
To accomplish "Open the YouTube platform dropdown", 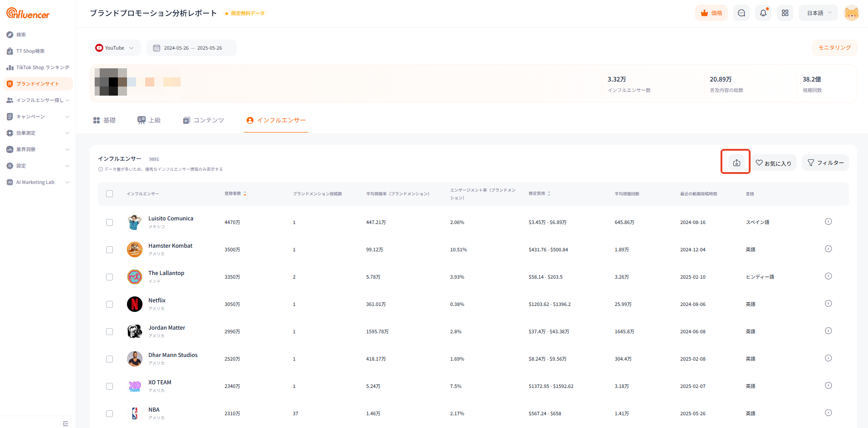I will pos(115,48).
